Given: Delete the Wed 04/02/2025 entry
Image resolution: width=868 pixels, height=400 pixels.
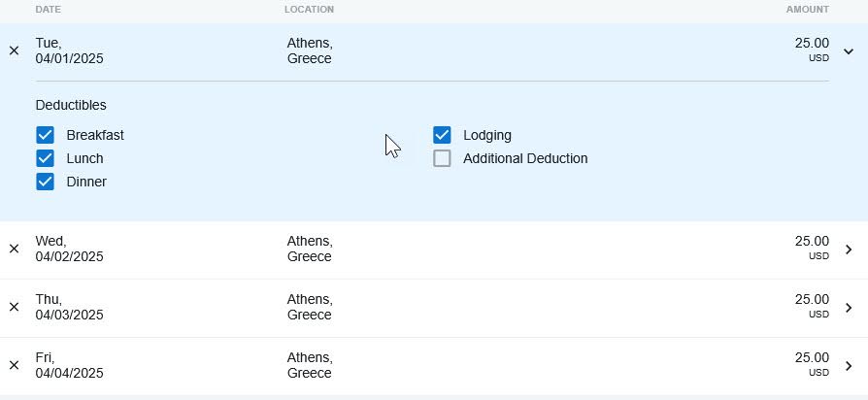Looking at the screenshot, I should tap(14, 249).
